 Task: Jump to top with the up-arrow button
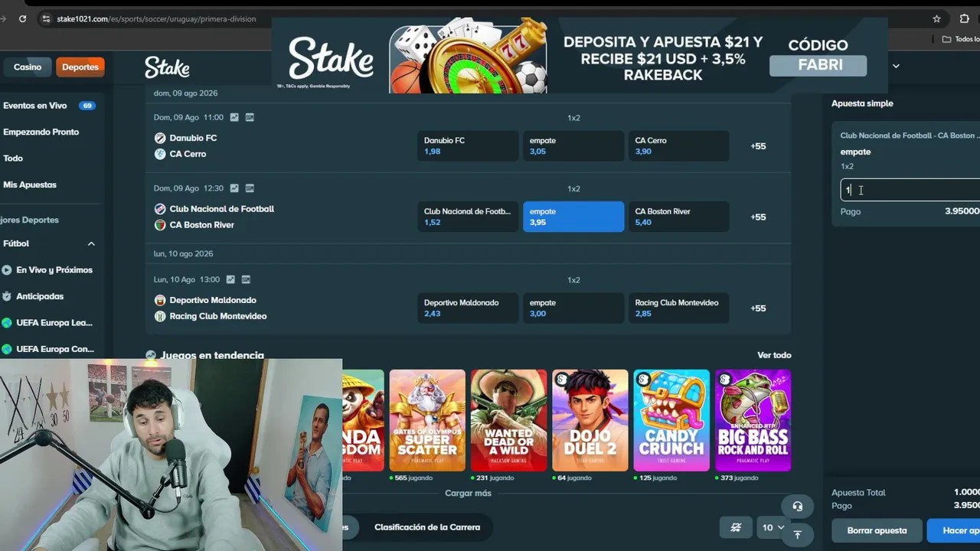[797, 534]
